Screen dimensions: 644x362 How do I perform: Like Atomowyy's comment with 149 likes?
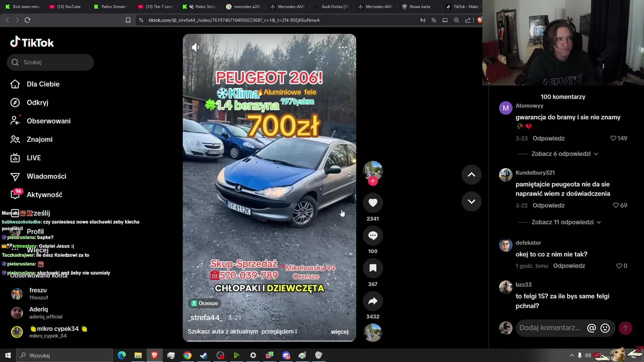tap(613, 138)
